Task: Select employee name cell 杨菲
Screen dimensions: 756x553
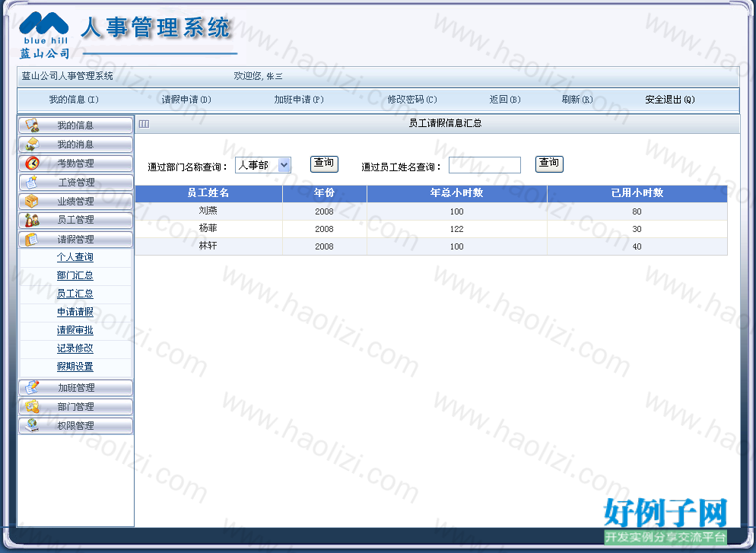Action: pyautogui.click(x=208, y=228)
